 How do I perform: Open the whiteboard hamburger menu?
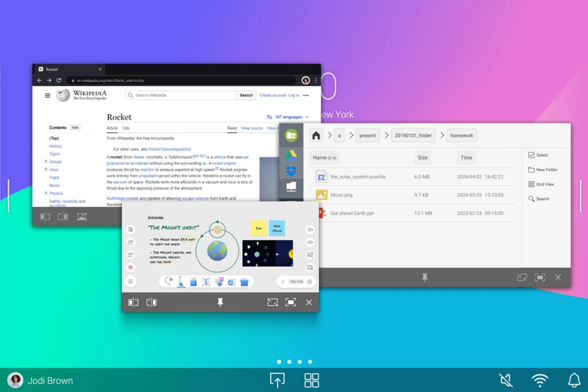(x=130, y=282)
